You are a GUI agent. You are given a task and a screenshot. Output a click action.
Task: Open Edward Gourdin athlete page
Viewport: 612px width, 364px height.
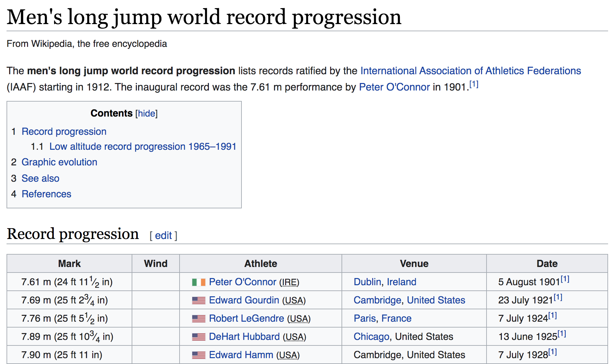pyautogui.click(x=244, y=300)
